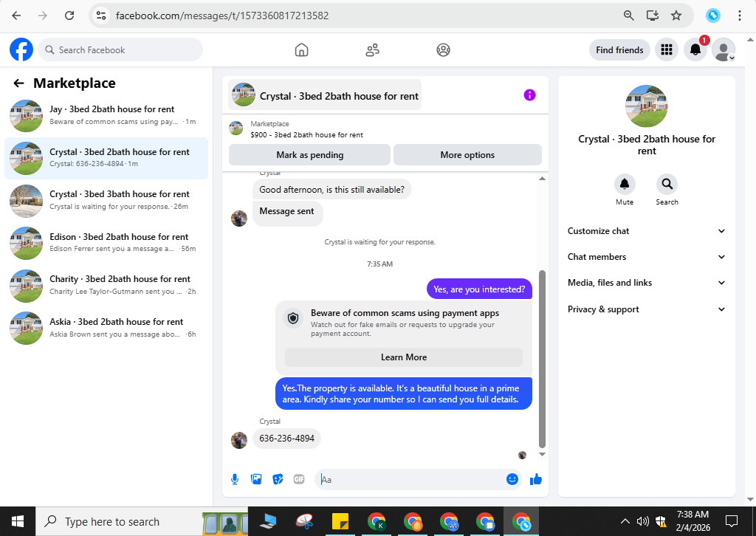This screenshot has width=756, height=536.
Task: View site information icon in address bar
Action: pos(101,16)
